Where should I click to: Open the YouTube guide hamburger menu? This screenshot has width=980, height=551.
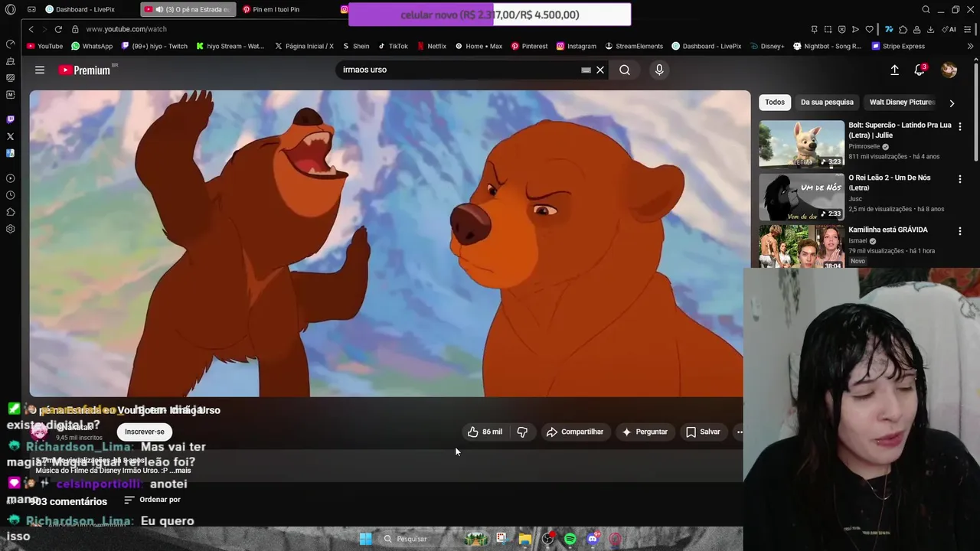point(40,70)
